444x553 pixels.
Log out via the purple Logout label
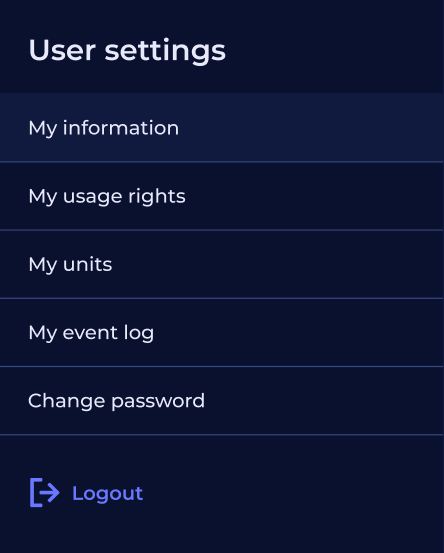pos(107,493)
